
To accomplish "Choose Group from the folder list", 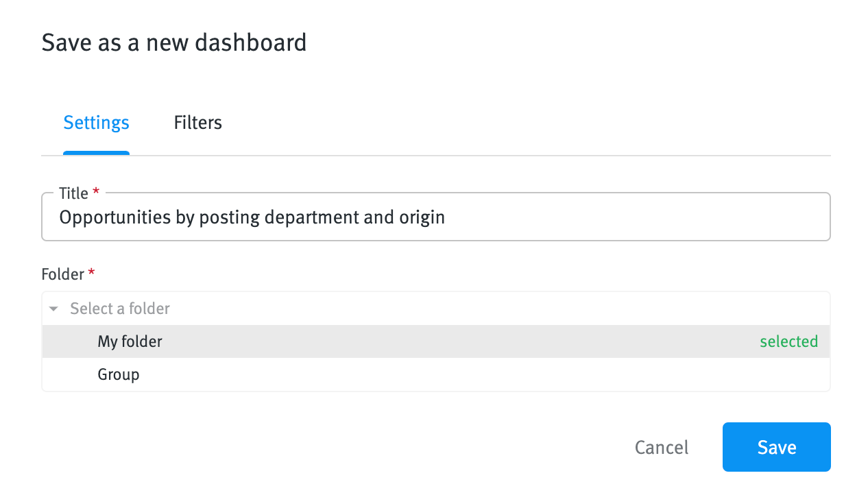I will point(119,374).
